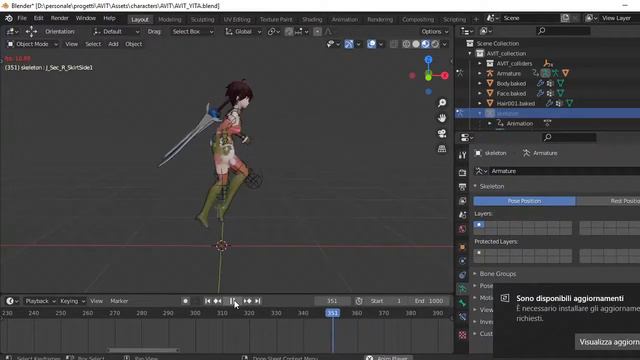Toggle viewport gizmos display

(x=349, y=44)
